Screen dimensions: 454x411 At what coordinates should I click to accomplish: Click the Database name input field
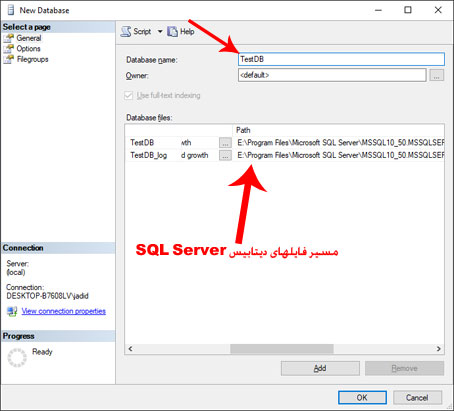coord(341,59)
